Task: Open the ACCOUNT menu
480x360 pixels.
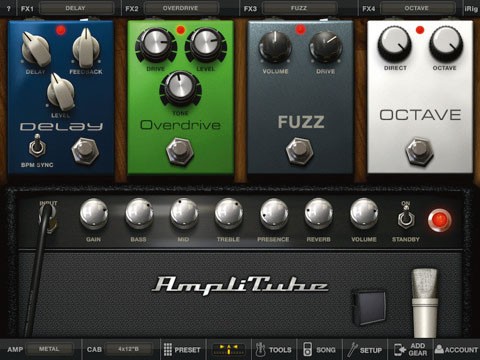Action: tap(456, 350)
